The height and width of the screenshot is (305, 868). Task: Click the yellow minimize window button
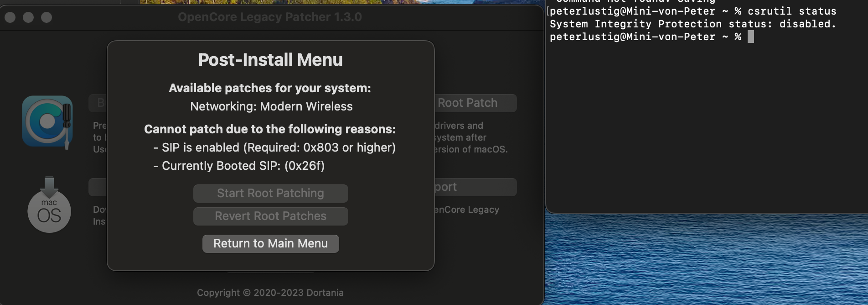coord(28,17)
